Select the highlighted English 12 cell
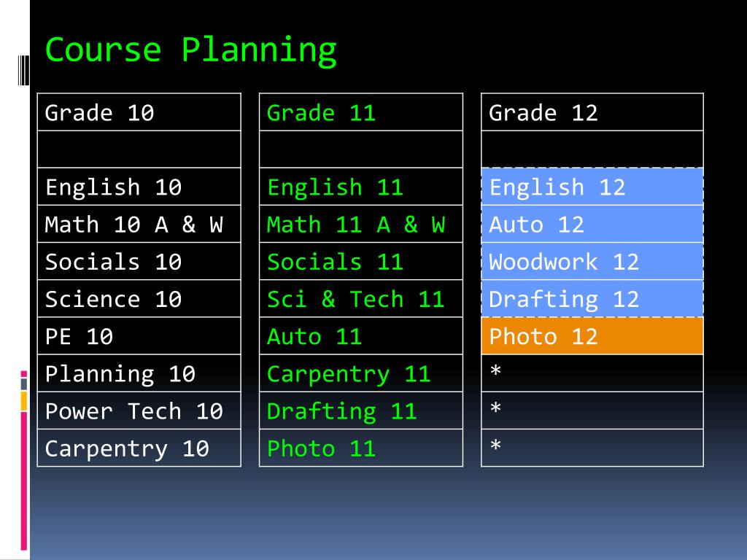 (592, 187)
